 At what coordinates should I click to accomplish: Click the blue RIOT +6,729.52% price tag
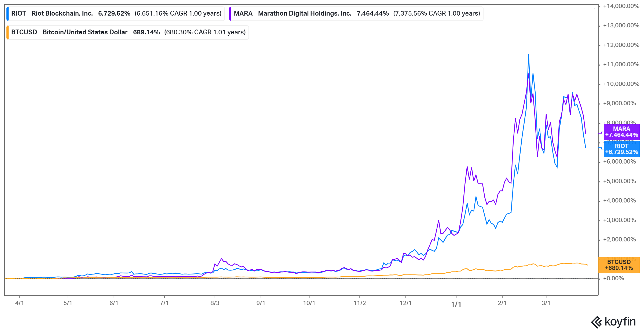click(621, 149)
